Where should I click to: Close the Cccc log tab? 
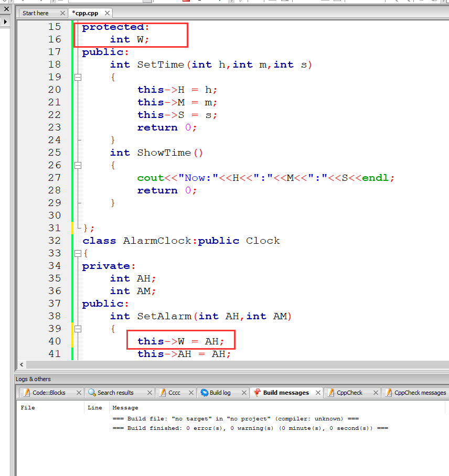click(191, 393)
